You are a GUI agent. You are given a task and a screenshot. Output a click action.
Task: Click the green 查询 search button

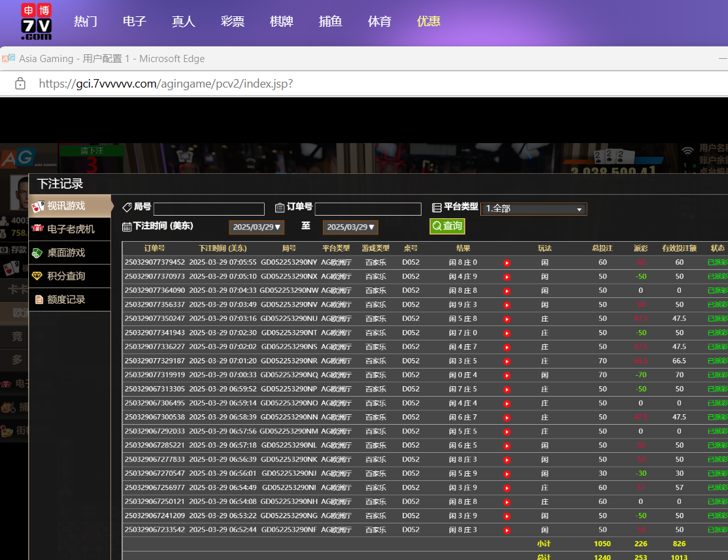point(447,226)
